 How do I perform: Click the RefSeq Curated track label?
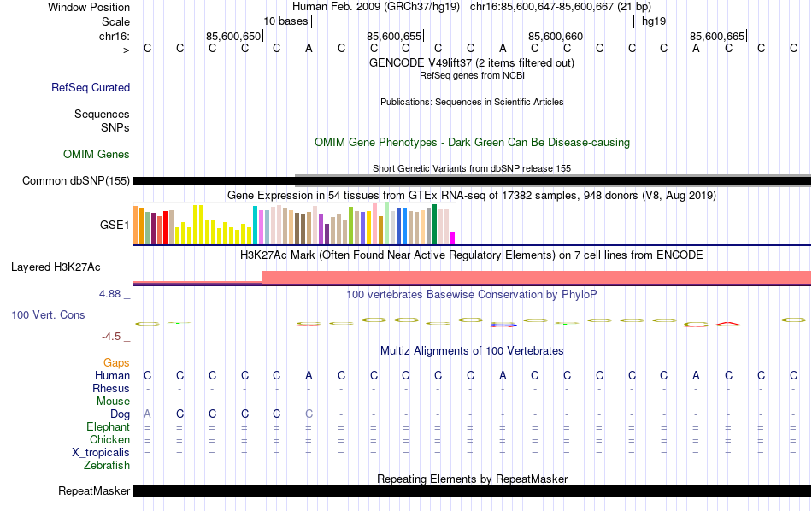pyautogui.click(x=90, y=87)
